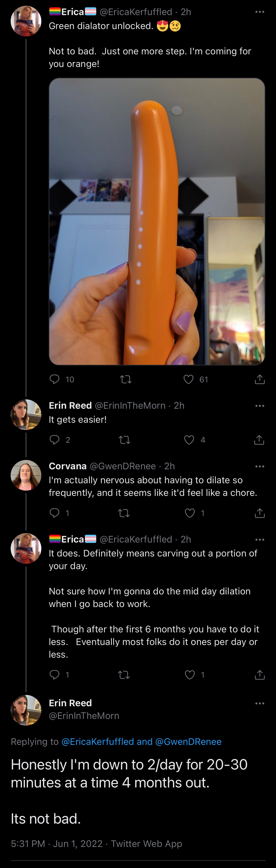Like Erica's tweet with 61 likes
Viewport: 276px width, 868px height.
click(188, 379)
